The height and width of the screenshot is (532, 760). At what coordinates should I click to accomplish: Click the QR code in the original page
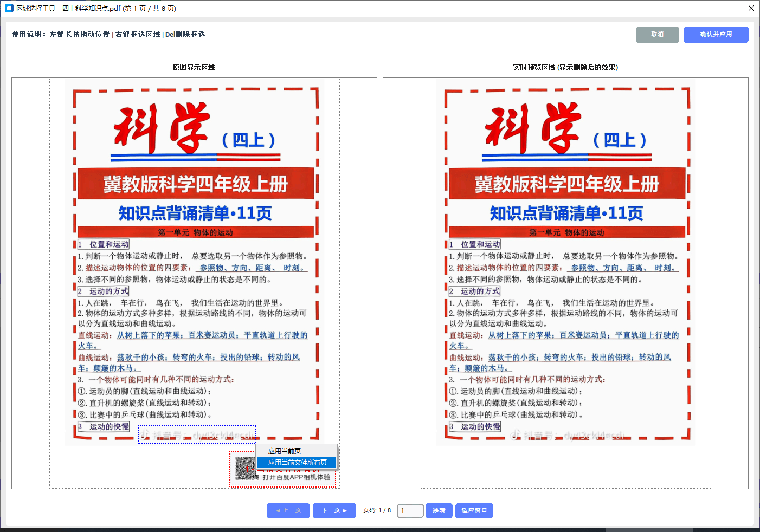(x=245, y=468)
